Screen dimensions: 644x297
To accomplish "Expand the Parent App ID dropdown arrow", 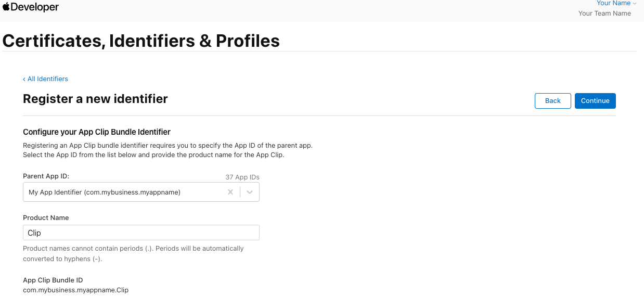I will 250,192.
